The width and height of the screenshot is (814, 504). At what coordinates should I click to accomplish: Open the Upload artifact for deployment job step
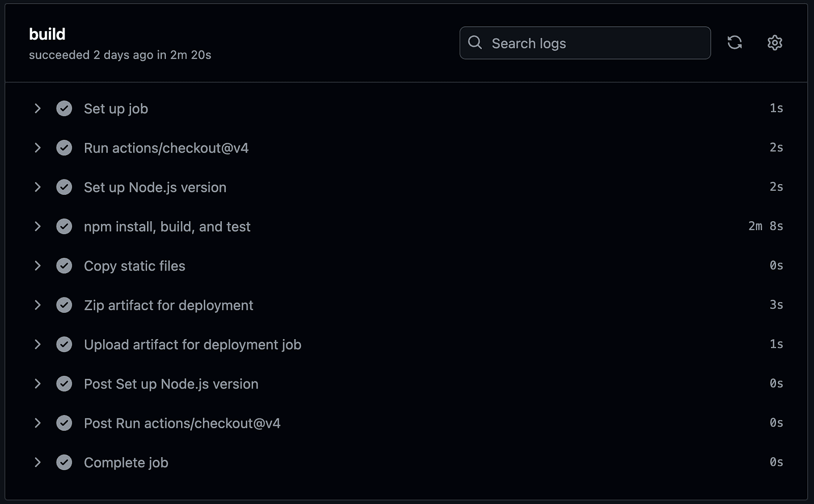[x=192, y=345]
